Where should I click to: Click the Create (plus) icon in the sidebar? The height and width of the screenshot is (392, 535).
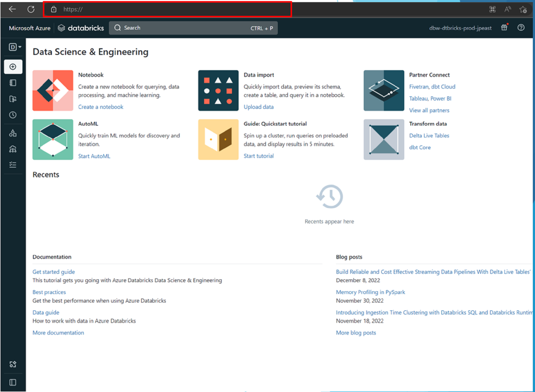click(13, 67)
